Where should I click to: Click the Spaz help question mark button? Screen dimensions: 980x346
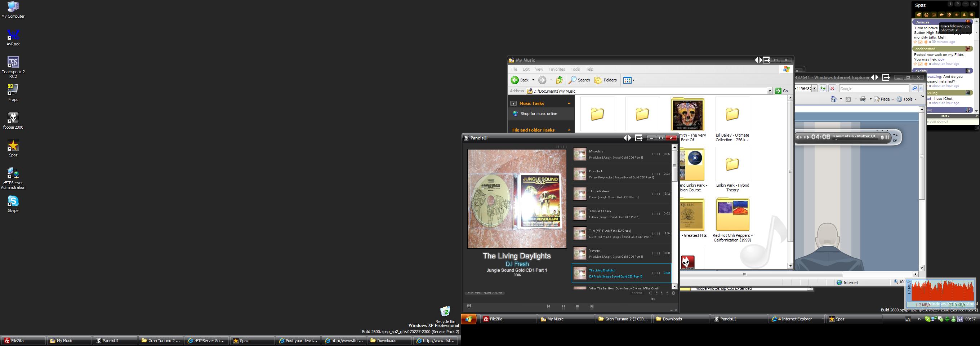click(958, 4)
